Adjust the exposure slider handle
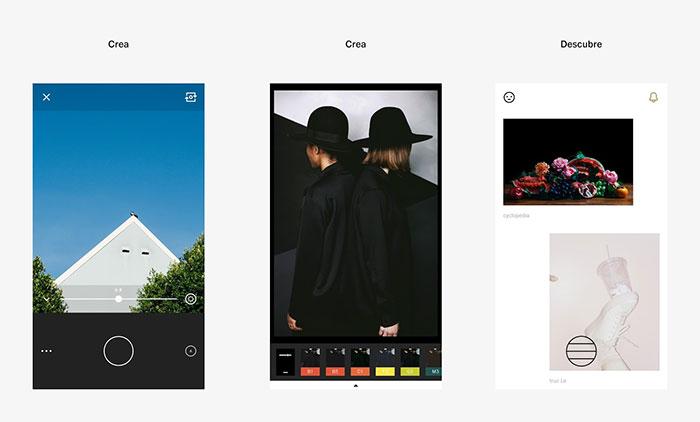 118,299
